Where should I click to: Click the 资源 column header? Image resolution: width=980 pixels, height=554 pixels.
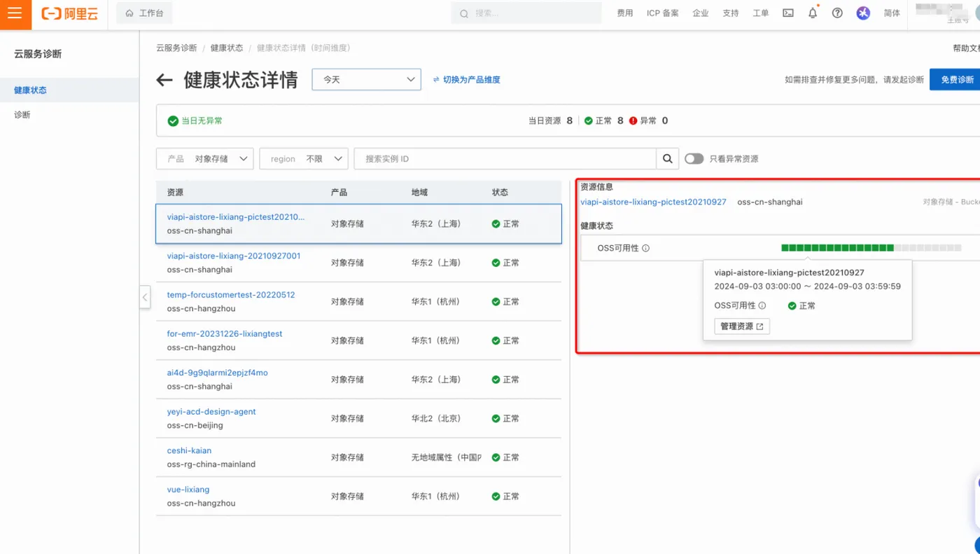(175, 193)
